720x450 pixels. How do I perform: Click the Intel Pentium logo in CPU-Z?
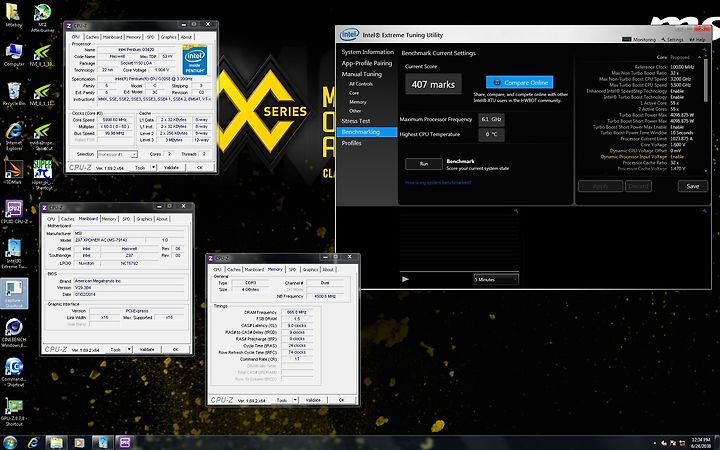(195, 60)
